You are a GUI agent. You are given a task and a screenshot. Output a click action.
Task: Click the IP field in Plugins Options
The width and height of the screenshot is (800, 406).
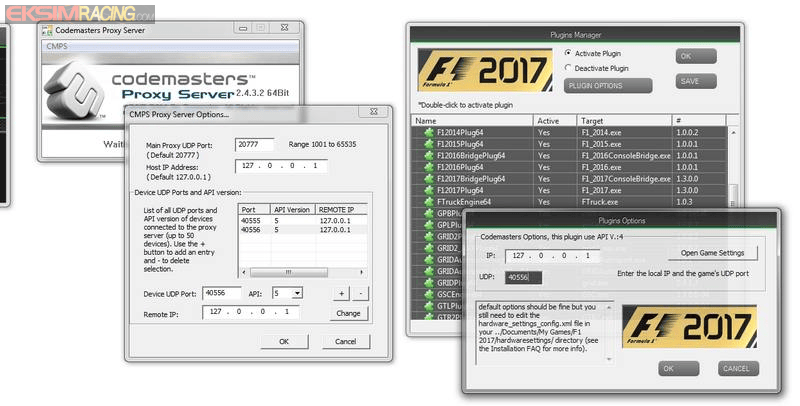coord(553,256)
